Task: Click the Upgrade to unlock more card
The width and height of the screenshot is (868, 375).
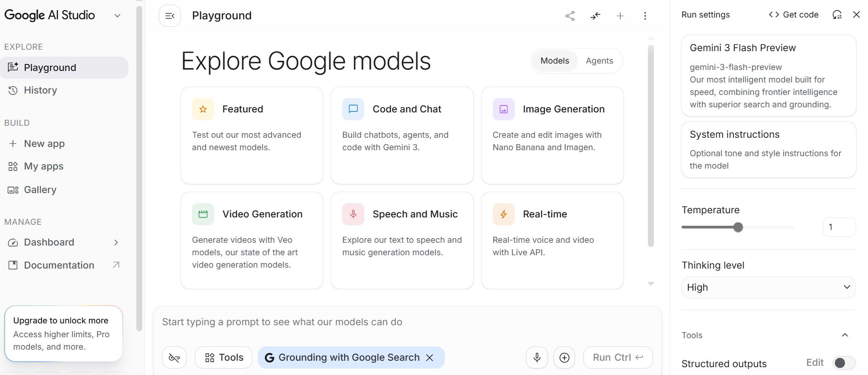Action: (64, 334)
